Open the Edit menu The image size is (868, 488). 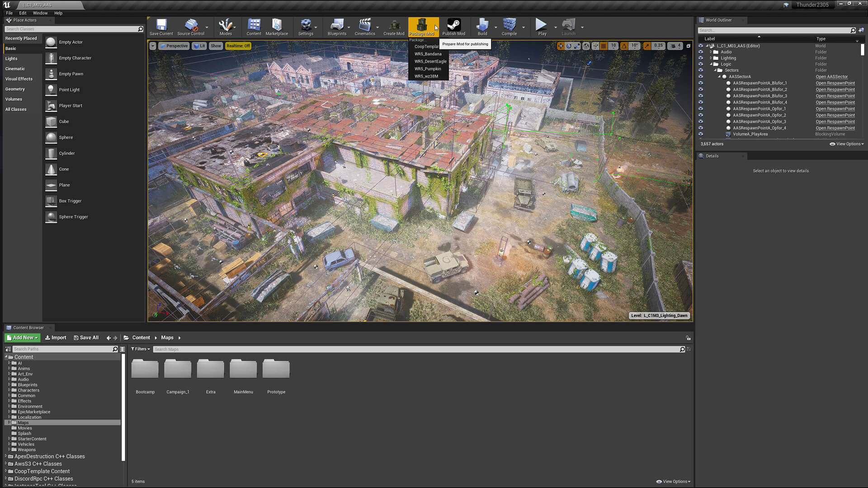point(23,13)
